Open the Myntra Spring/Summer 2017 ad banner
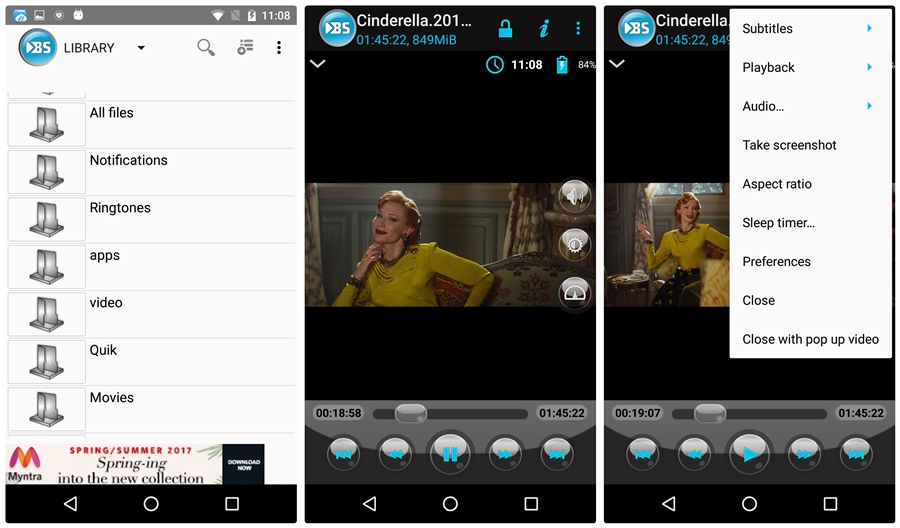Image resolution: width=900 pixels, height=528 pixels. 135,464
